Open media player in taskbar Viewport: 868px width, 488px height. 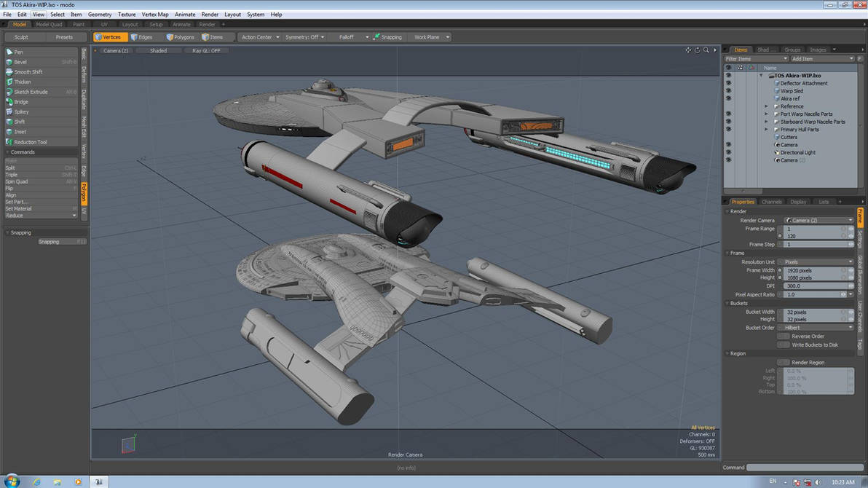77,482
